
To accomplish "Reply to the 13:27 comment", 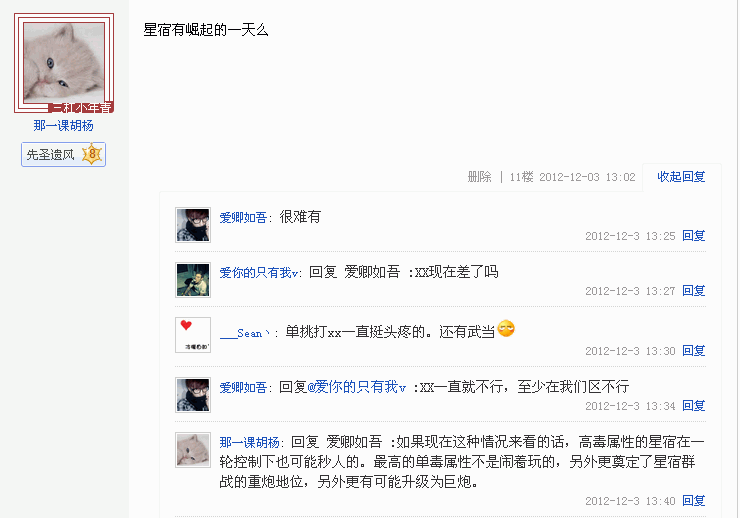I will (693, 291).
